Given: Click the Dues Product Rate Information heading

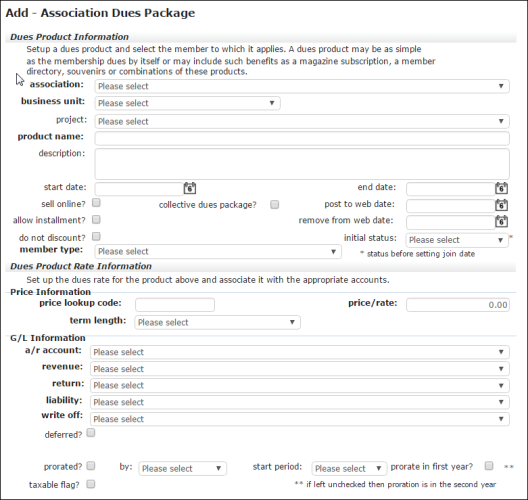Looking at the screenshot, I should pyautogui.click(x=81, y=266).
